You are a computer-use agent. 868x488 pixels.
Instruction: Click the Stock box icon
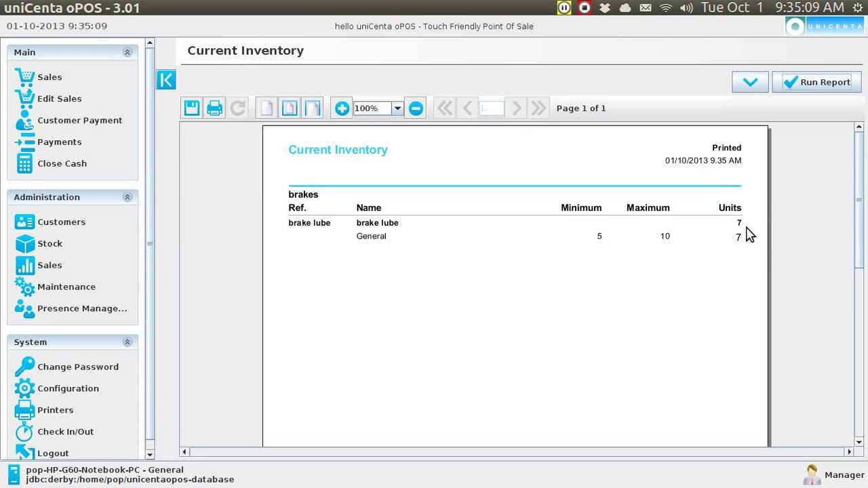(x=24, y=243)
